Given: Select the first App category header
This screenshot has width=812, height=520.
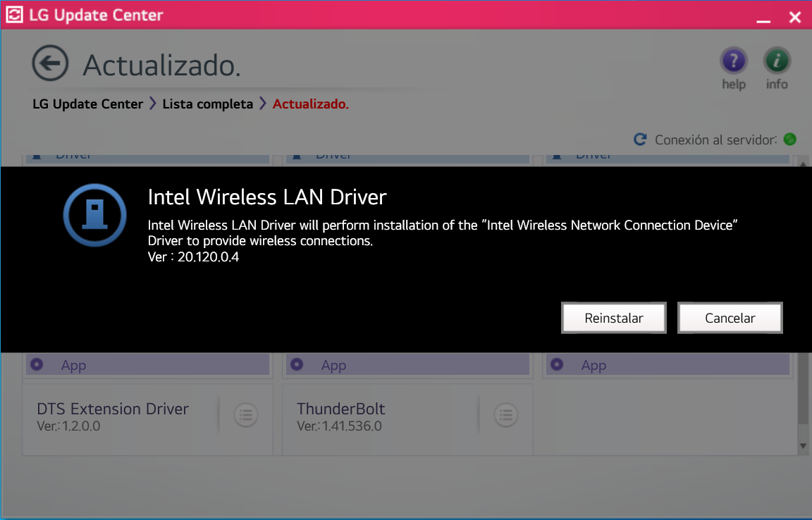Looking at the screenshot, I should (147, 364).
